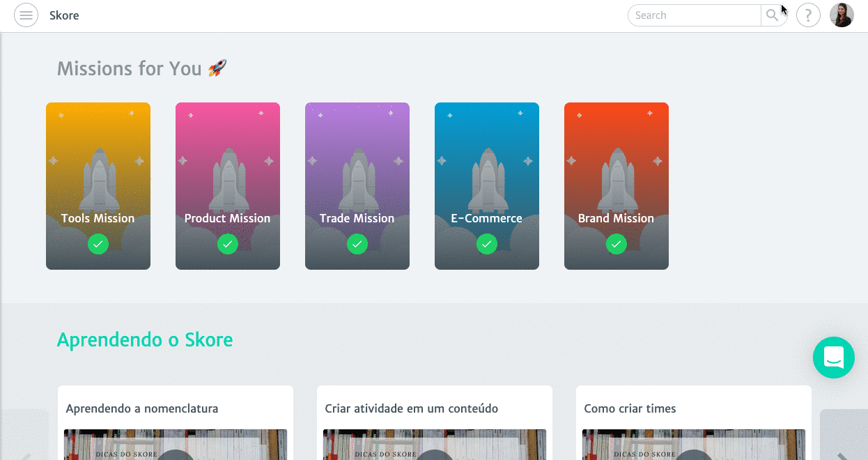Click the Trade Mission green checkmark
Image resolution: width=868 pixels, height=460 pixels.
357,244
